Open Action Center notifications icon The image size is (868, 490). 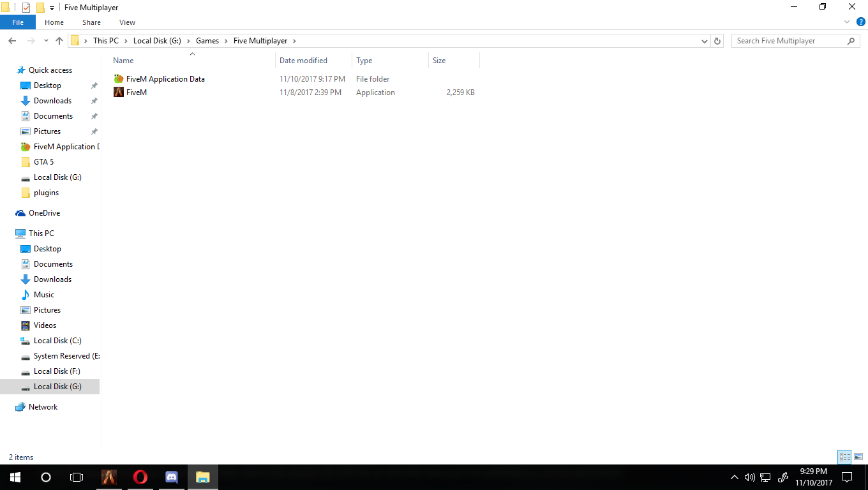(x=847, y=477)
